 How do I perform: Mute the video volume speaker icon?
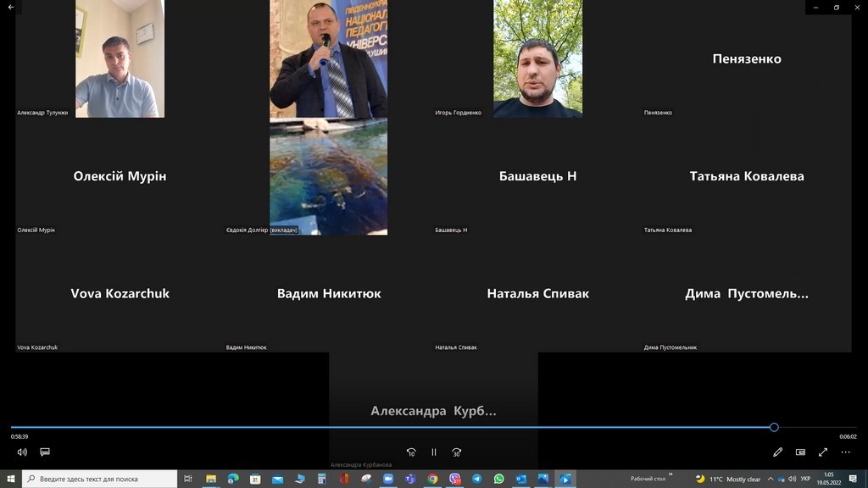22,452
